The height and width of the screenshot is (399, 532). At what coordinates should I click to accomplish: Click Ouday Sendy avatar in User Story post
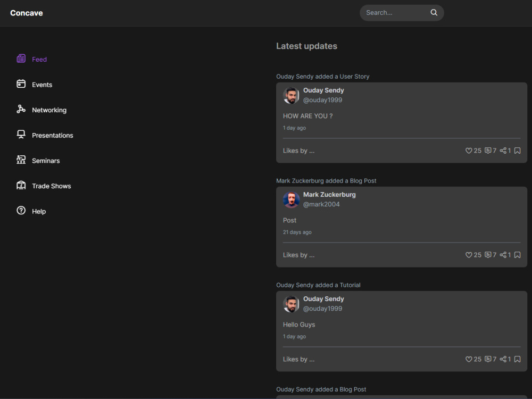(x=291, y=95)
